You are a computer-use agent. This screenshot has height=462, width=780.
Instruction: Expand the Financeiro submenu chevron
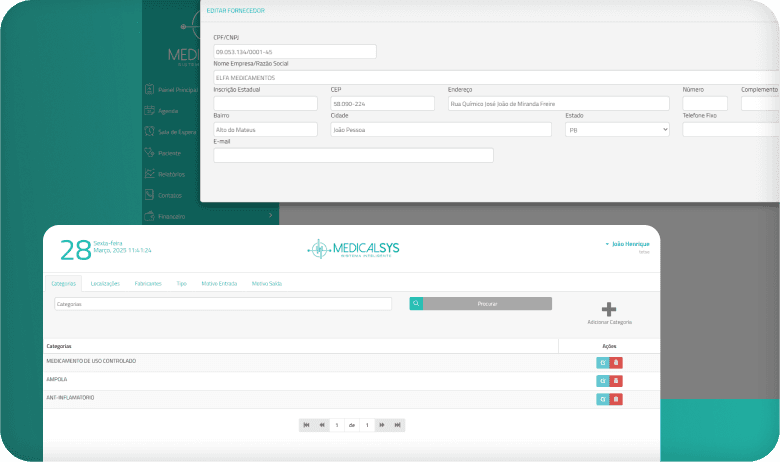click(271, 215)
